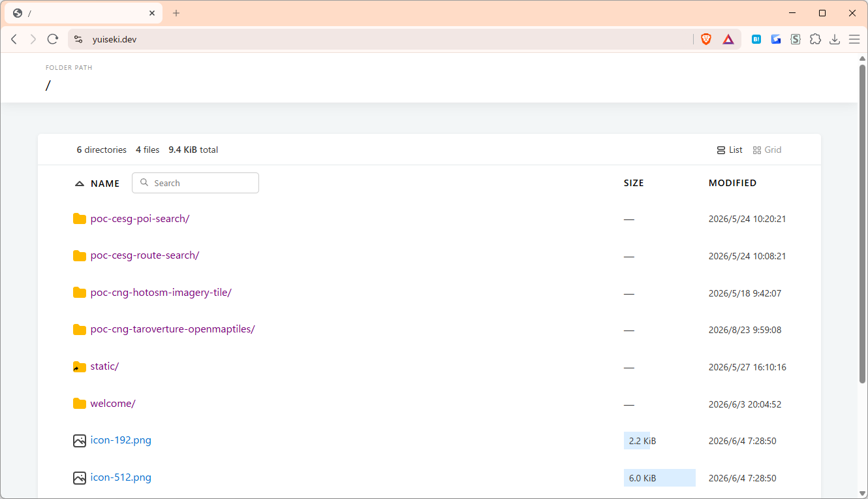
Task: Open the green S extension icon
Action: click(796, 39)
